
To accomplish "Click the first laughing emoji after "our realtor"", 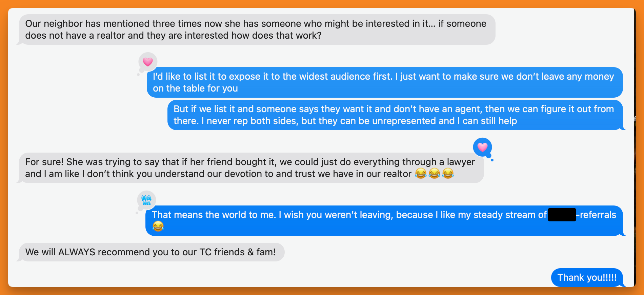I will [x=421, y=174].
